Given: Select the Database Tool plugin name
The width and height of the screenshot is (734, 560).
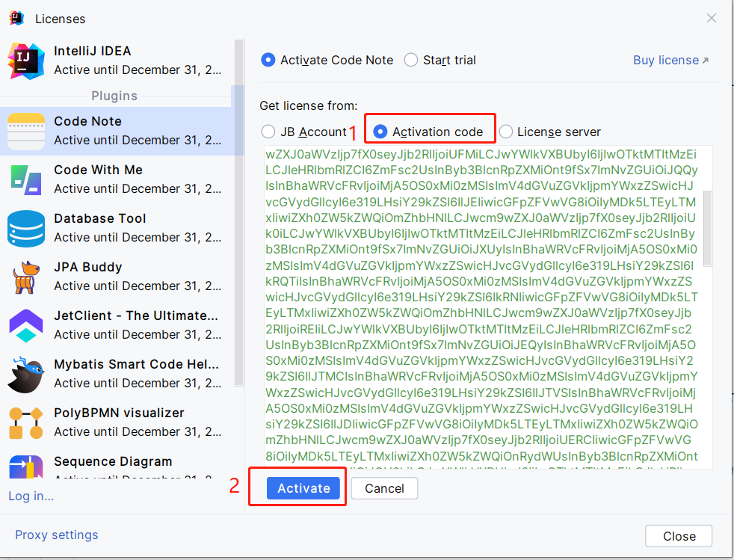Looking at the screenshot, I should pyautogui.click(x=99, y=218).
